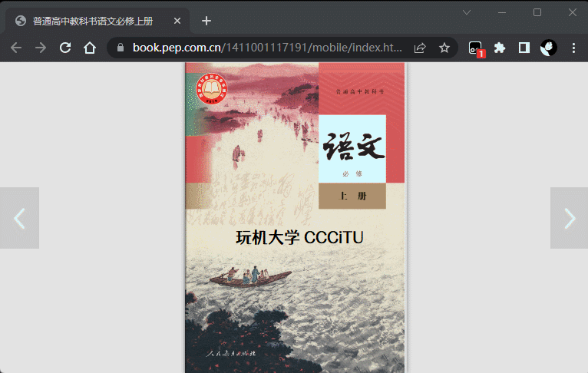Screen dimensions: 588x373
Task: Go to the next book page
Action: (569, 218)
